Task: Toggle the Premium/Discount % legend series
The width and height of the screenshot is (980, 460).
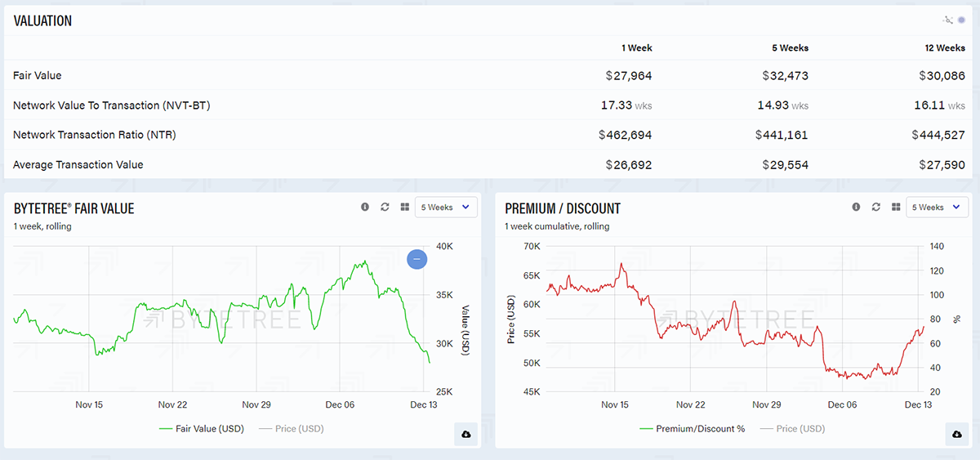Action: click(x=692, y=428)
